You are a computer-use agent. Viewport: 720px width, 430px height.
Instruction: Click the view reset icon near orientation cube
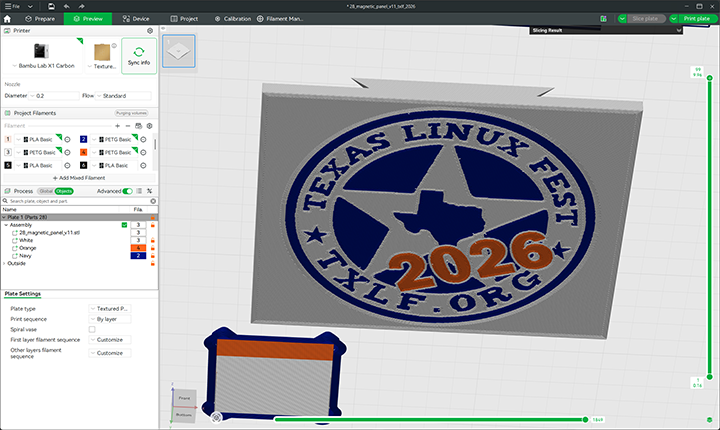(216, 417)
